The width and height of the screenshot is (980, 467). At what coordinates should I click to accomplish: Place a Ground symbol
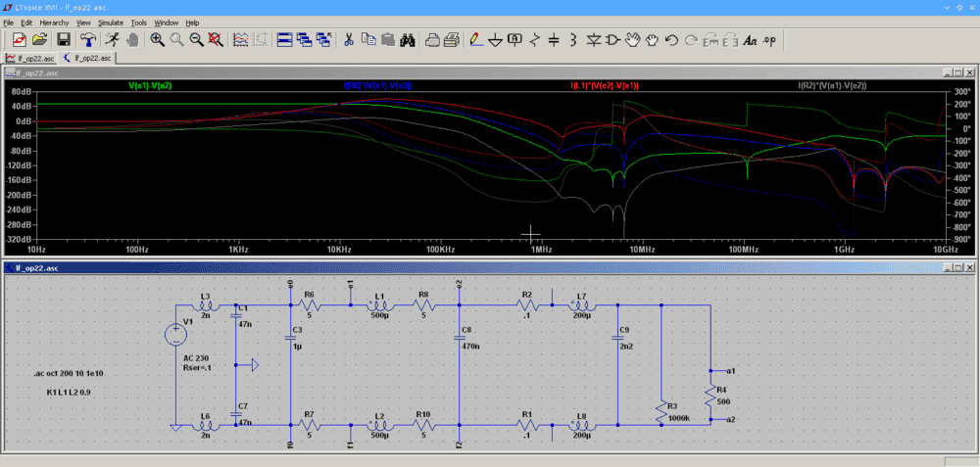pos(495,40)
